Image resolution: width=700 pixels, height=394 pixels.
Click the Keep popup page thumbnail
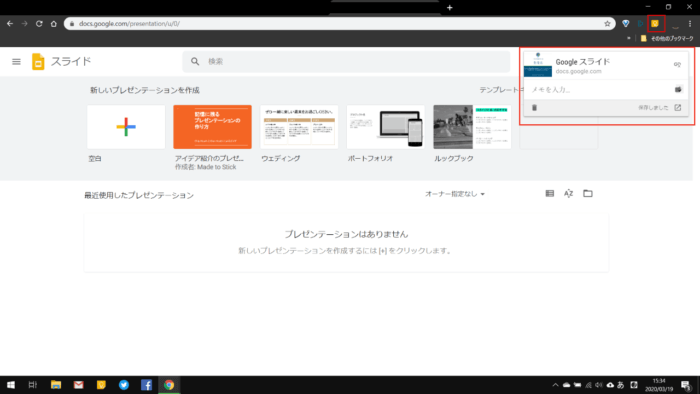538,65
